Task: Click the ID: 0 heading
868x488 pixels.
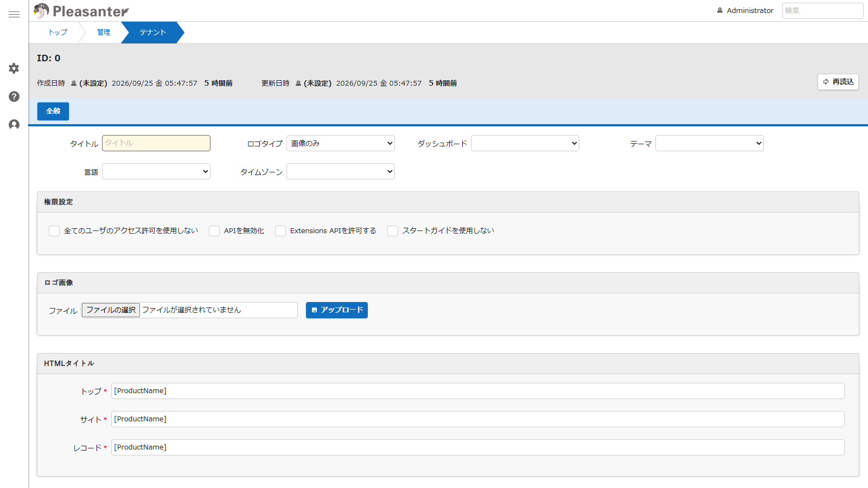Action: coord(49,58)
